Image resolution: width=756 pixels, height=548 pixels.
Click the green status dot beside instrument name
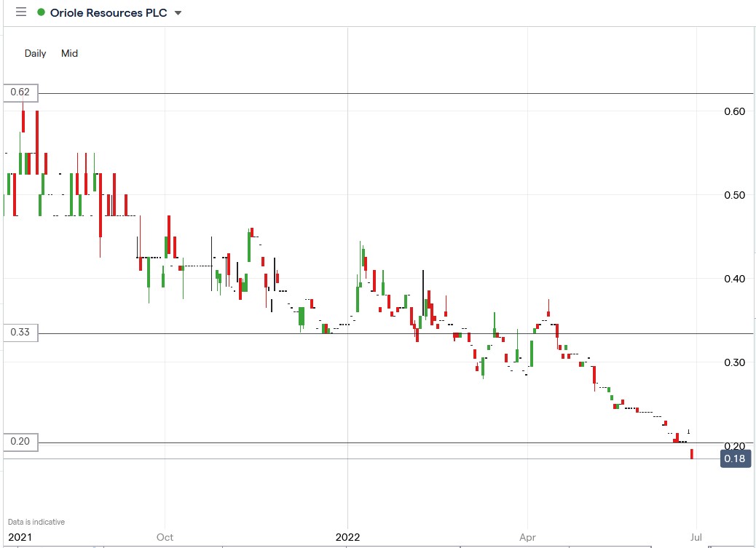(x=41, y=12)
